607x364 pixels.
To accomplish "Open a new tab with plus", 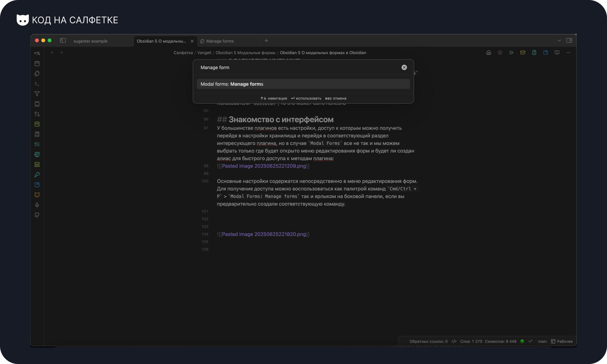I will pyautogui.click(x=267, y=40).
